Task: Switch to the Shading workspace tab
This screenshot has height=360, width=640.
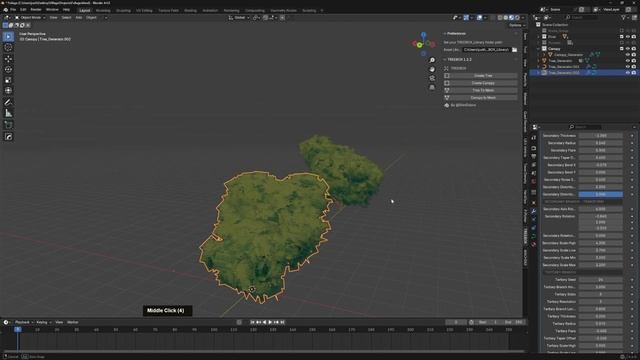Action: 190,11
